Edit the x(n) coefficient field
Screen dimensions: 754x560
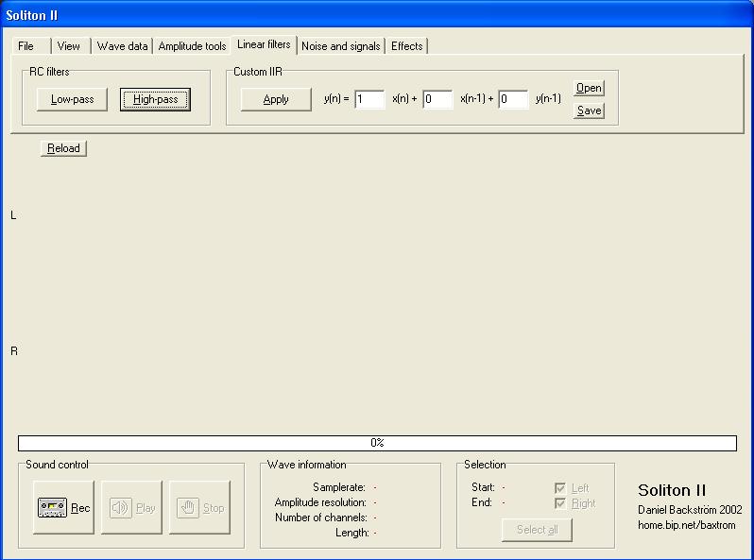(369, 99)
